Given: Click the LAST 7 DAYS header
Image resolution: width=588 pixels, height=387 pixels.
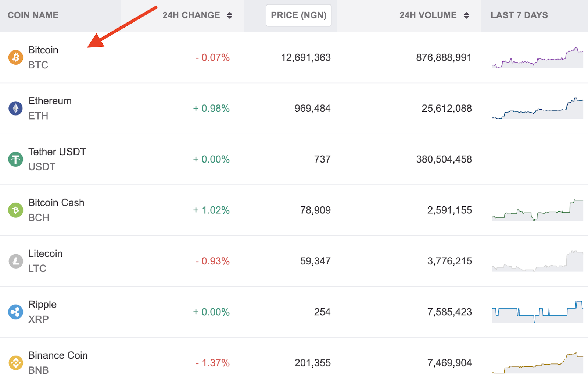Looking at the screenshot, I should point(519,15).
